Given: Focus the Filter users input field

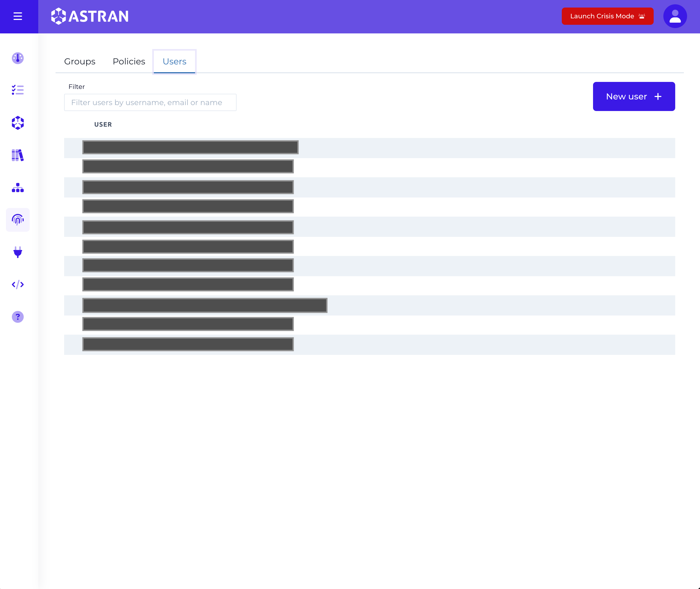Looking at the screenshot, I should [x=150, y=102].
